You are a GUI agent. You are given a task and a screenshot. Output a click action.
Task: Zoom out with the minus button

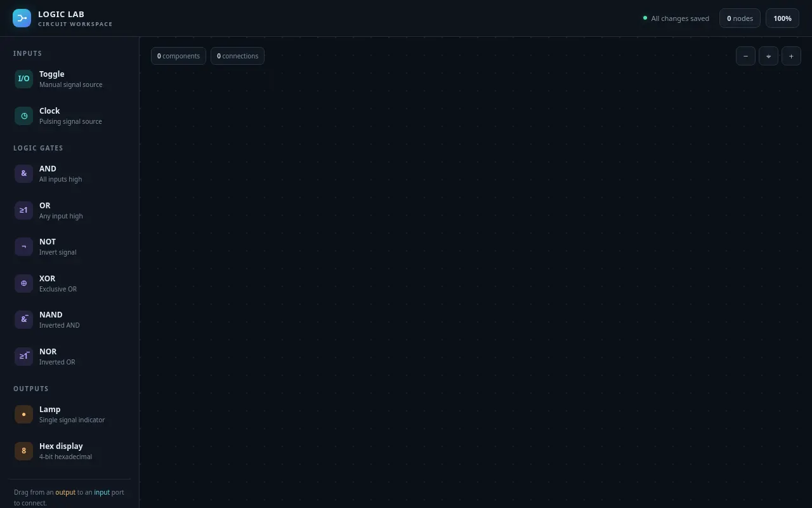click(x=745, y=56)
